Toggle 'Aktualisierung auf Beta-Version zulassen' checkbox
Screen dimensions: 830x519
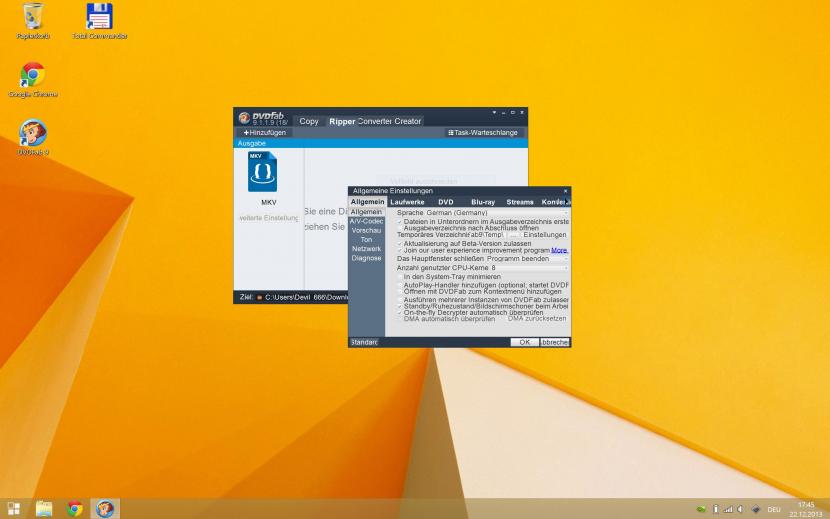click(x=400, y=244)
